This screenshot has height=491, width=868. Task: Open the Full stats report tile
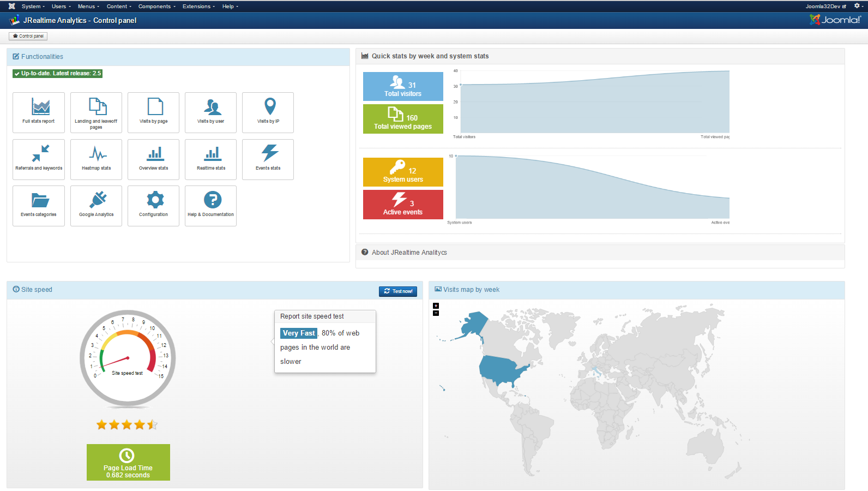pyautogui.click(x=39, y=112)
